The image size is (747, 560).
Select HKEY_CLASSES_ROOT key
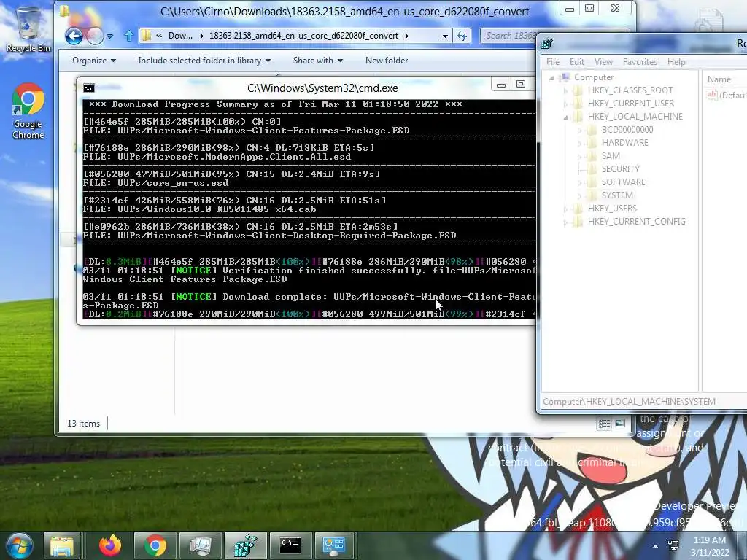point(630,90)
